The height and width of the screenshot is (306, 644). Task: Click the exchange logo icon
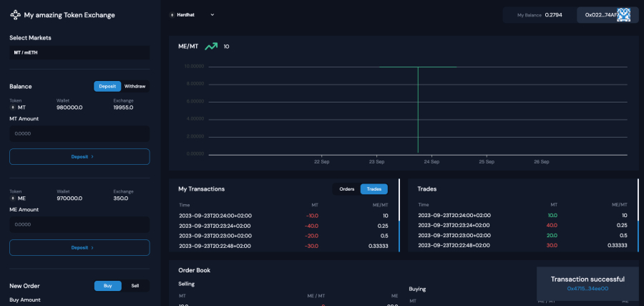pos(15,14)
